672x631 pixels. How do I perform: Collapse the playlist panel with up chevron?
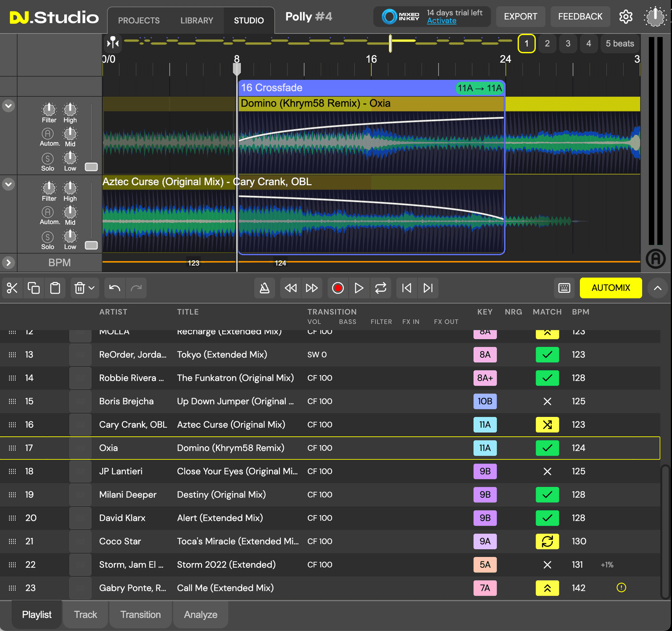pyautogui.click(x=658, y=288)
